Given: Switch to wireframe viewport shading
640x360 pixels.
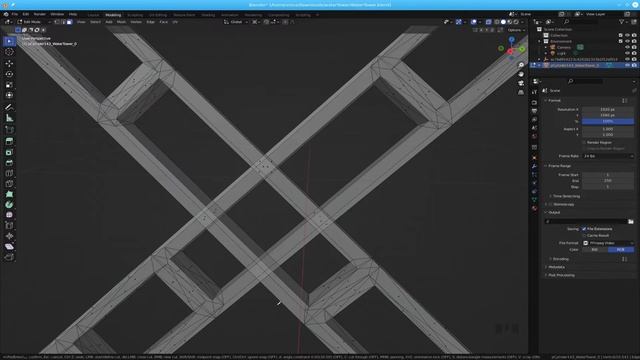Looking at the screenshot, I should 497,22.
